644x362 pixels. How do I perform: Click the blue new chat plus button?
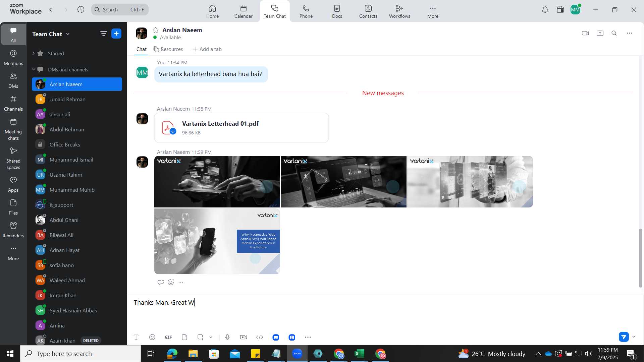pos(116,34)
